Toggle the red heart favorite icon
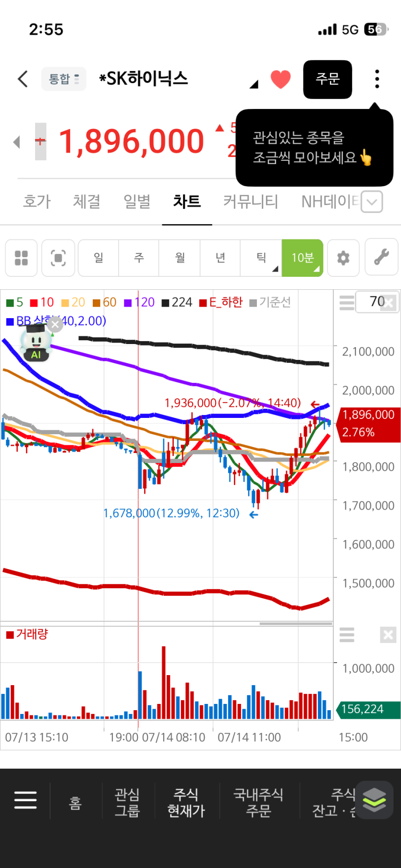This screenshot has width=401, height=868. pyautogui.click(x=280, y=79)
